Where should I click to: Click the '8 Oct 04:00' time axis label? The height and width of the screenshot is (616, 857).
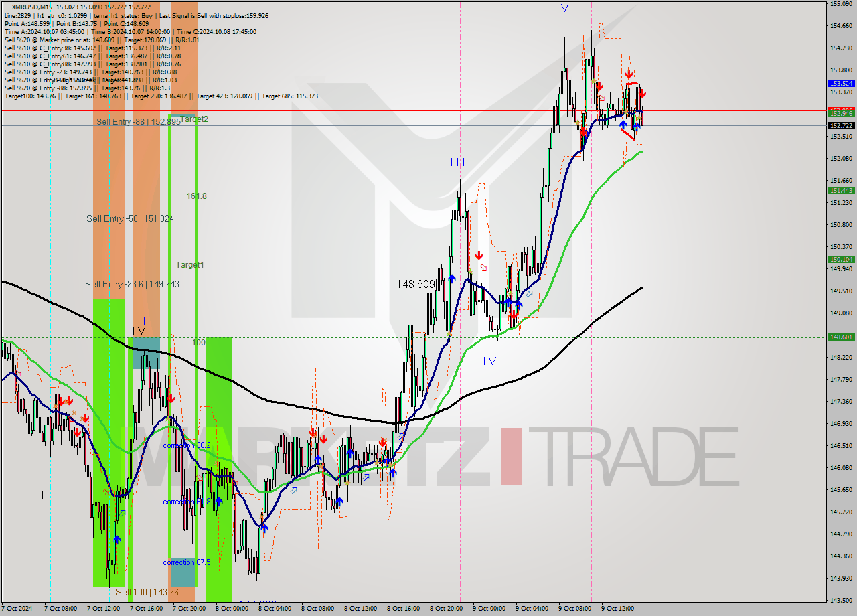(x=275, y=609)
